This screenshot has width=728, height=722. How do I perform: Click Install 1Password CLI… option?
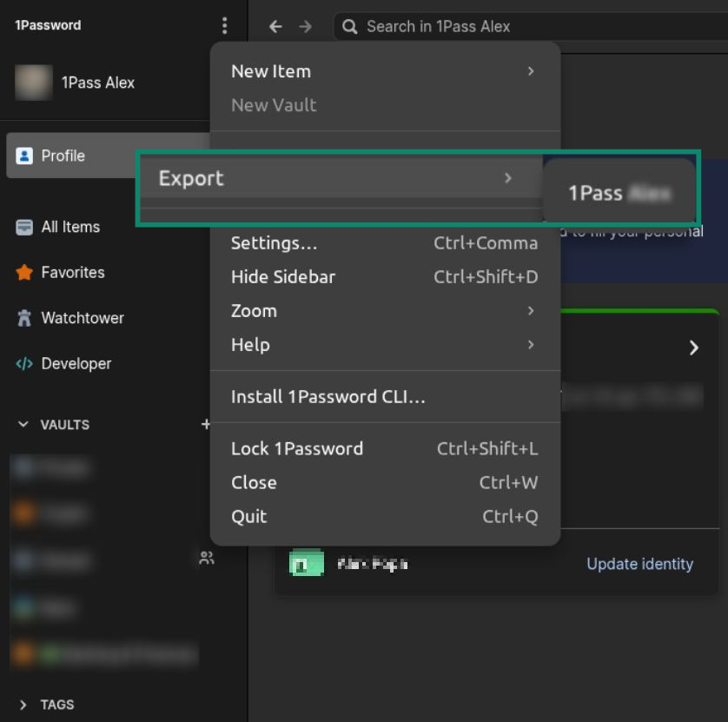[x=328, y=397]
